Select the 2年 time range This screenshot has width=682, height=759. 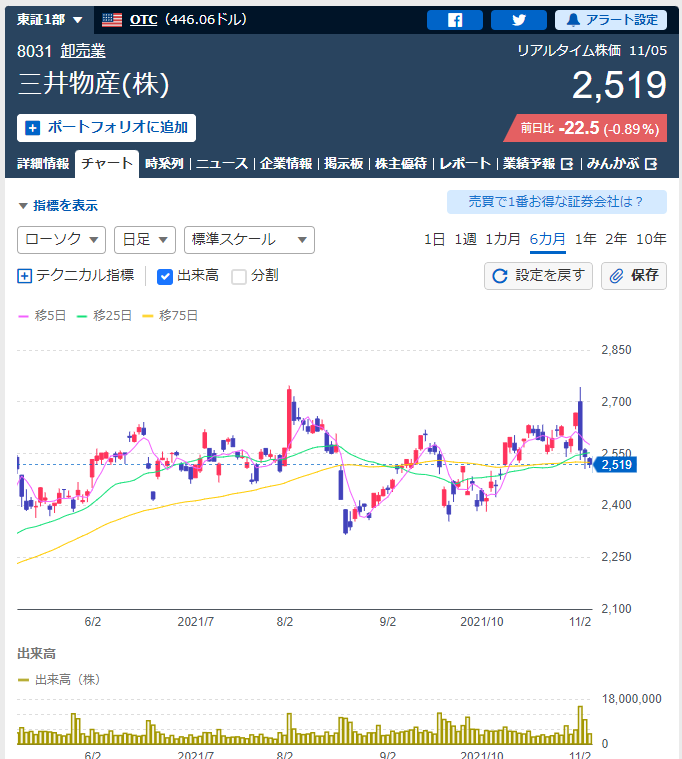(x=616, y=239)
